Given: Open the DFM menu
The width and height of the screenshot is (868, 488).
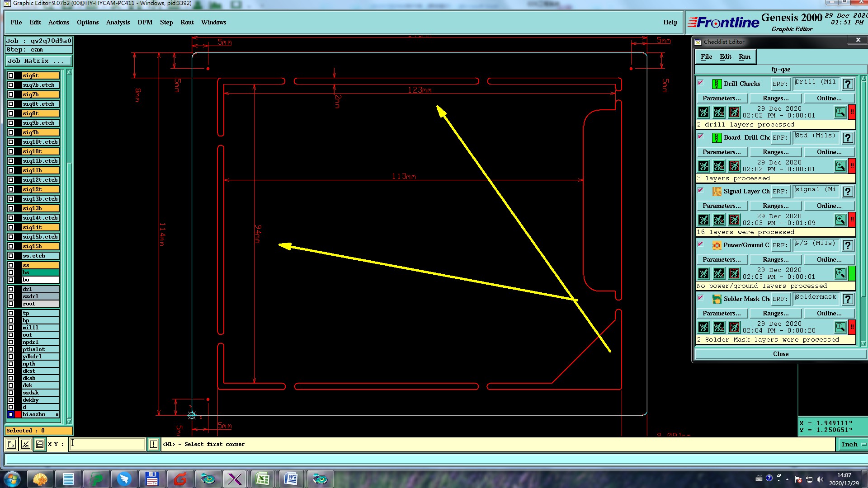Looking at the screenshot, I should [x=145, y=22].
